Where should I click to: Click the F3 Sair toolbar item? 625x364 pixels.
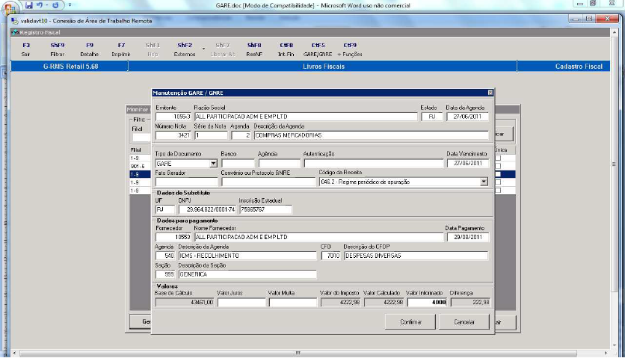[x=26, y=49]
